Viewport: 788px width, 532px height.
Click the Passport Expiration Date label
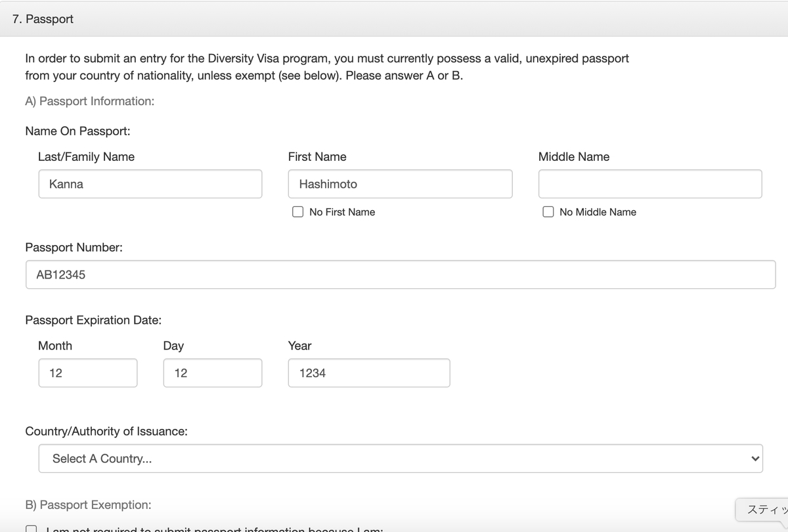tap(93, 321)
